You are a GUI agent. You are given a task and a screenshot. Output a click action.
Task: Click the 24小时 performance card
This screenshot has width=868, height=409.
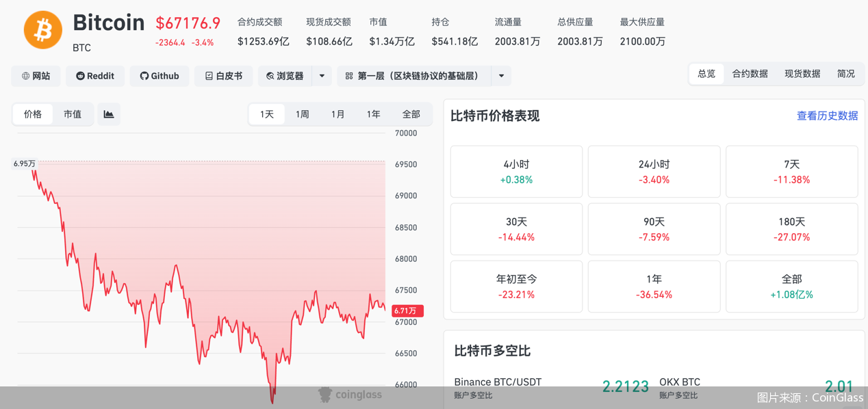(654, 172)
